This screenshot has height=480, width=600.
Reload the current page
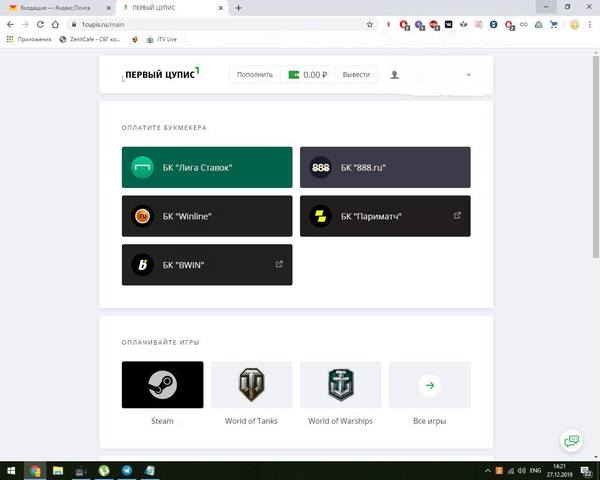coord(40,24)
